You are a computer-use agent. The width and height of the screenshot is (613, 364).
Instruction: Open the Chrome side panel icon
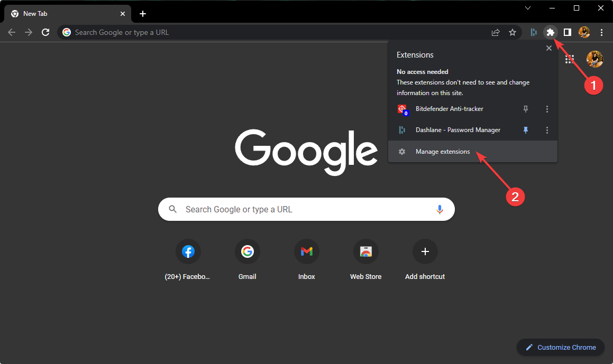click(567, 32)
